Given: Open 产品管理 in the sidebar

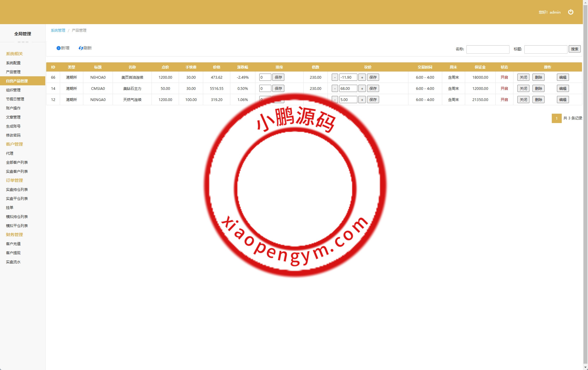Looking at the screenshot, I should [13, 72].
